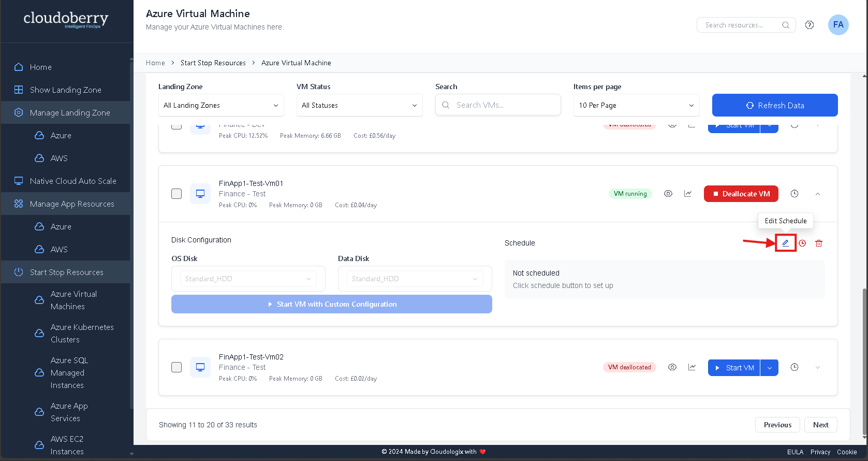The image size is (868, 461).
Task: Open schedule clock for FinApp1-Test-Vm02
Action: 795,367
